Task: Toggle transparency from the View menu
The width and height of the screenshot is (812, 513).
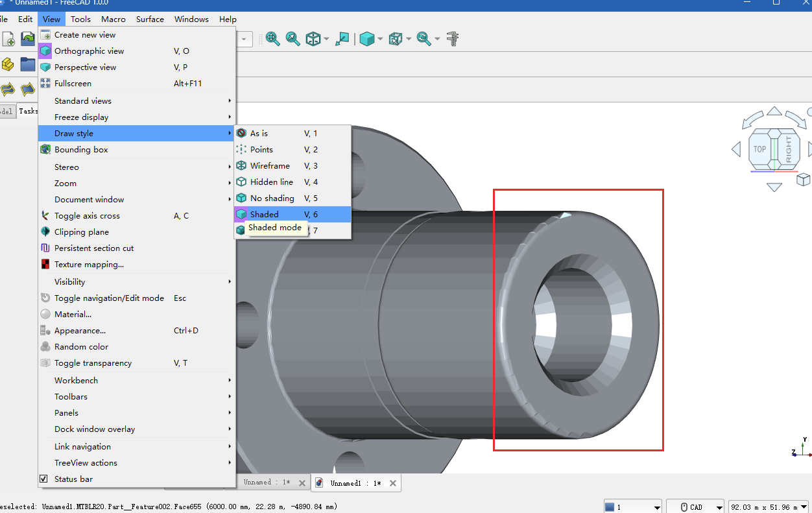Action: point(93,363)
